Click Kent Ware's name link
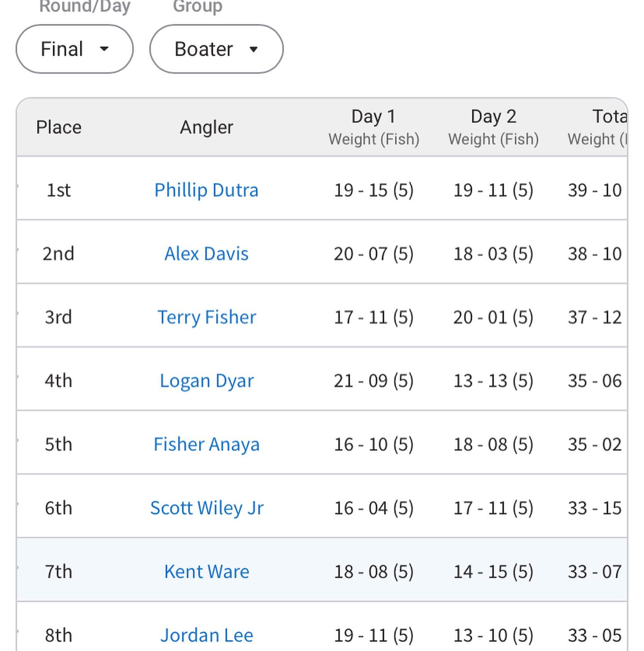Screen dimensions: 644x651 coord(206,571)
